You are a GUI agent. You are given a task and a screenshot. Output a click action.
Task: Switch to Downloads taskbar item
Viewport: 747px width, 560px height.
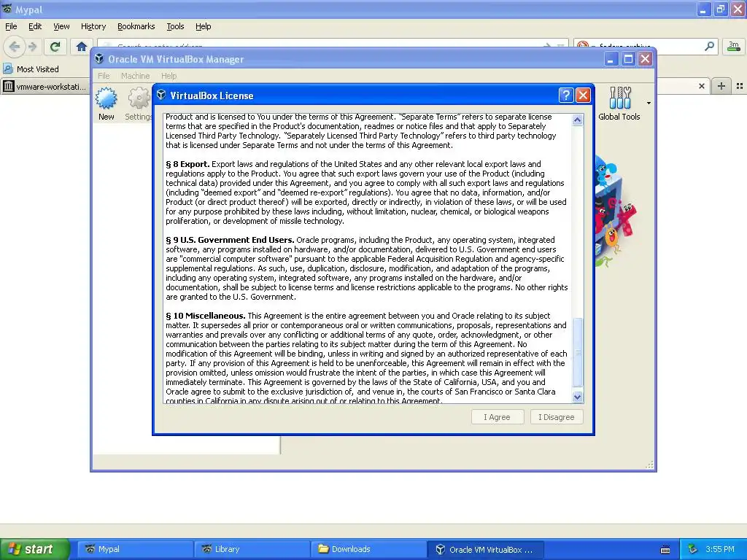(x=368, y=549)
